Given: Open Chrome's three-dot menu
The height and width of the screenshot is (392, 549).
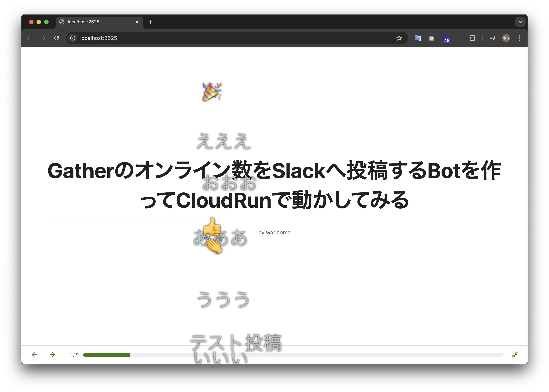Looking at the screenshot, I should click(520, 38).
